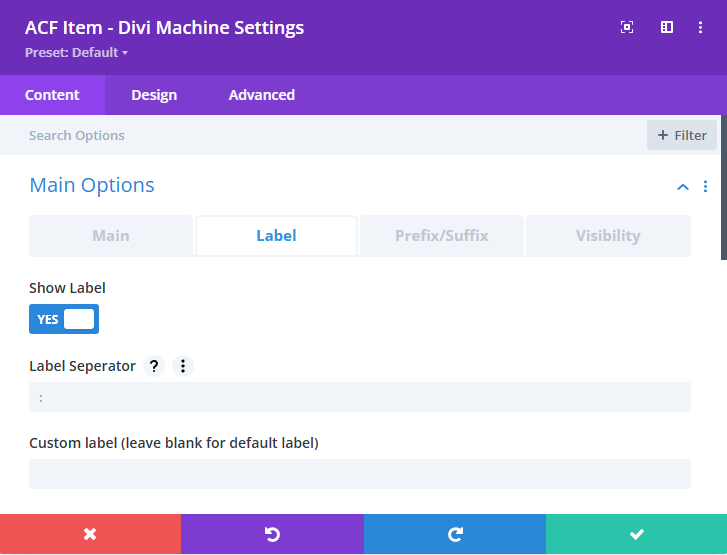The width and height of the screenshot is (727, 555).
Task: Click the Search Options field
Action: pos(320,135)
